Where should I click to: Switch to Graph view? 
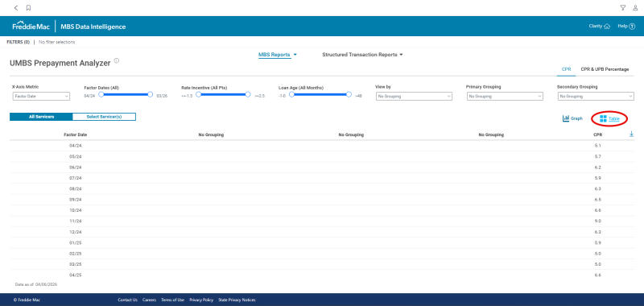pos(572,118)
